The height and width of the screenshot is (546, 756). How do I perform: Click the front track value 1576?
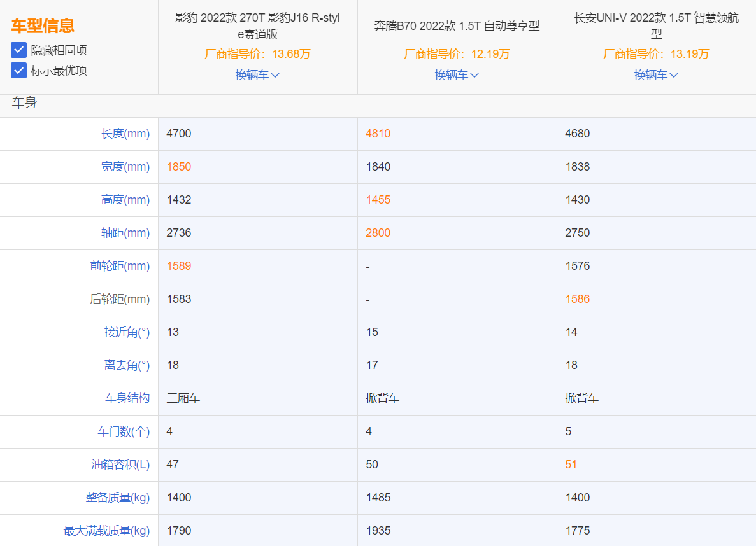[x=578, y=266]
